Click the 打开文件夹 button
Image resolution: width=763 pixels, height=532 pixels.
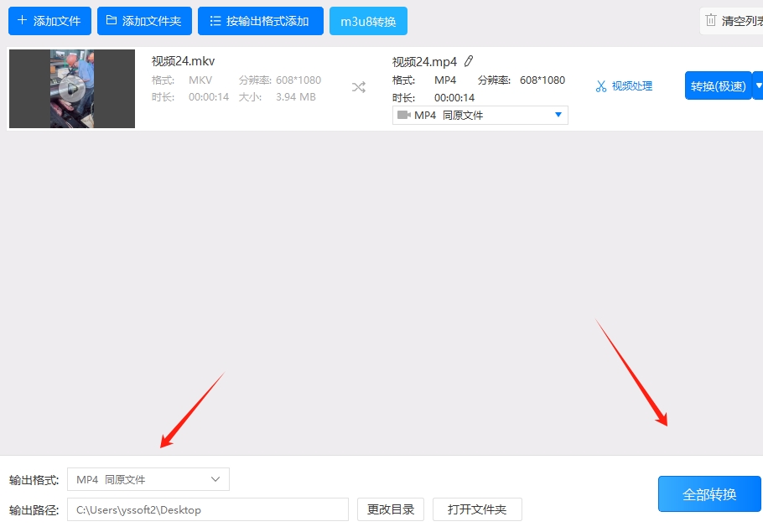(477, 509)
